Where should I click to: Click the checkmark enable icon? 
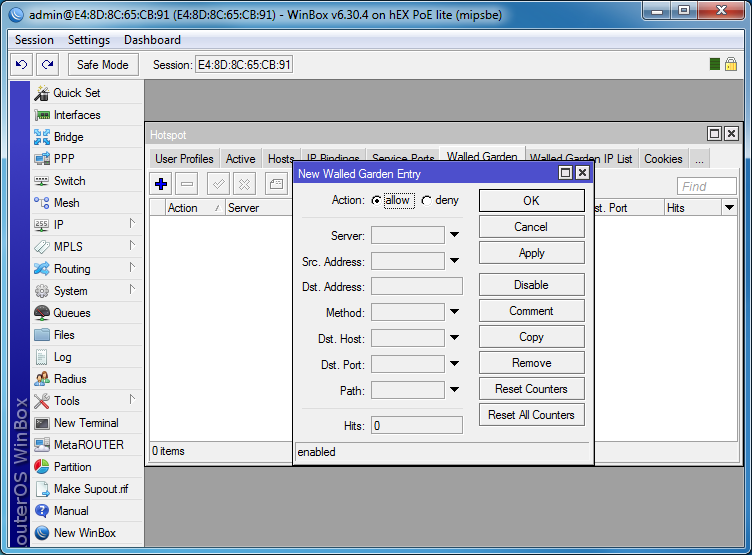tap(218, 184)
